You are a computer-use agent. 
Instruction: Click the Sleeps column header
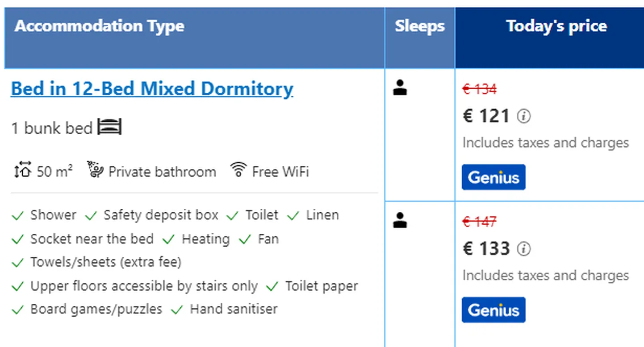point(420,38)
